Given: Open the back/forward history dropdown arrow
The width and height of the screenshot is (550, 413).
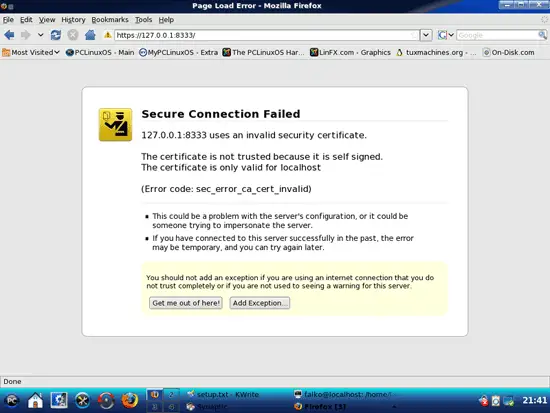Looking at the screenshot, I should 40,35.
